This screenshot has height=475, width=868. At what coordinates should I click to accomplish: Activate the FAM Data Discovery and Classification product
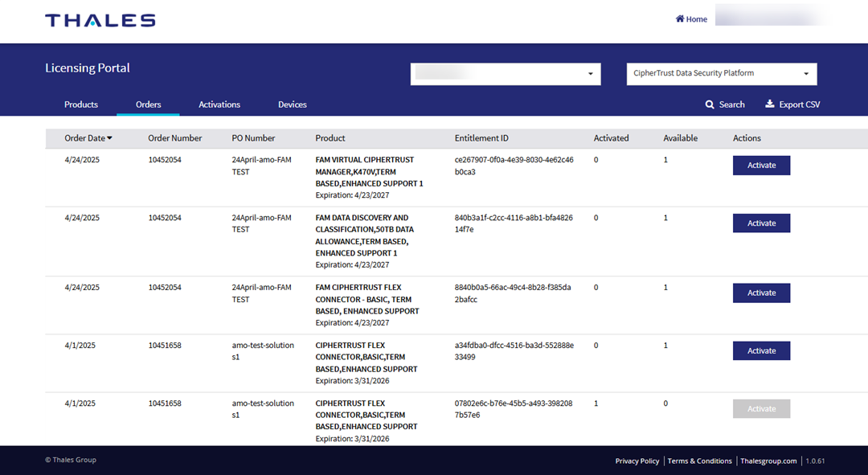coord(760,223)
